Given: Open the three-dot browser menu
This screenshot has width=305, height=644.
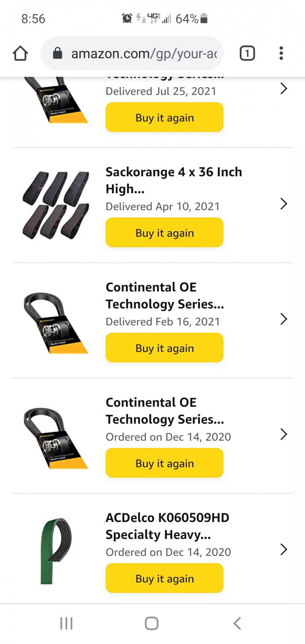Looking at the screenshot, I should coord(281,53).
